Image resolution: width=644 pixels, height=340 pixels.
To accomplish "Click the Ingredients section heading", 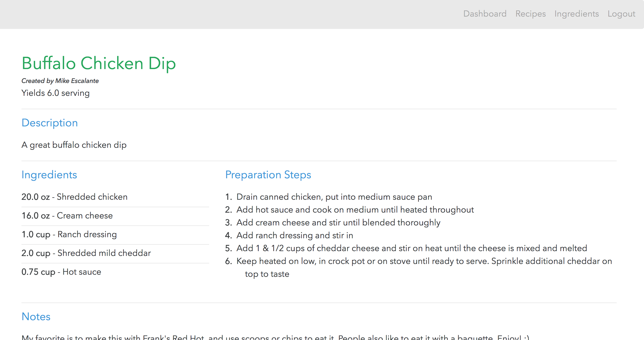I will [x=49, y=175].
